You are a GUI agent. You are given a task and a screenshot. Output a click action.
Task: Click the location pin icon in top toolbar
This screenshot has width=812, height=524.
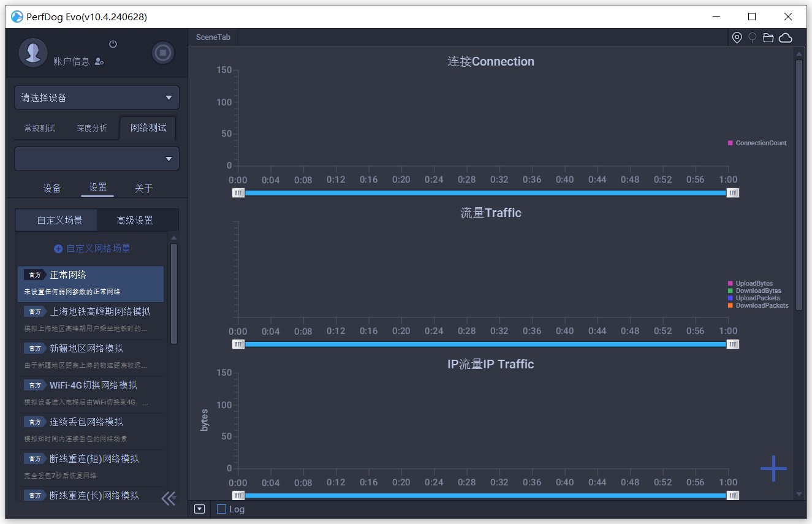click(737, 38)
